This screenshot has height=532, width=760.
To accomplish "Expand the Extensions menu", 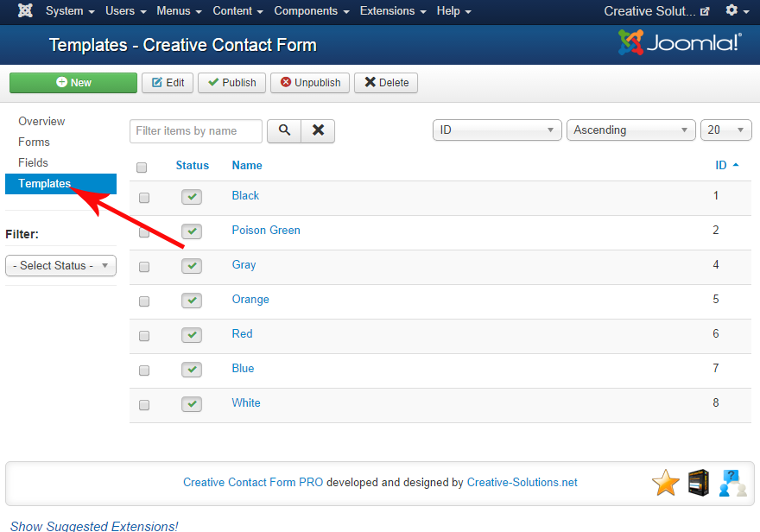I will click(393, 10).
